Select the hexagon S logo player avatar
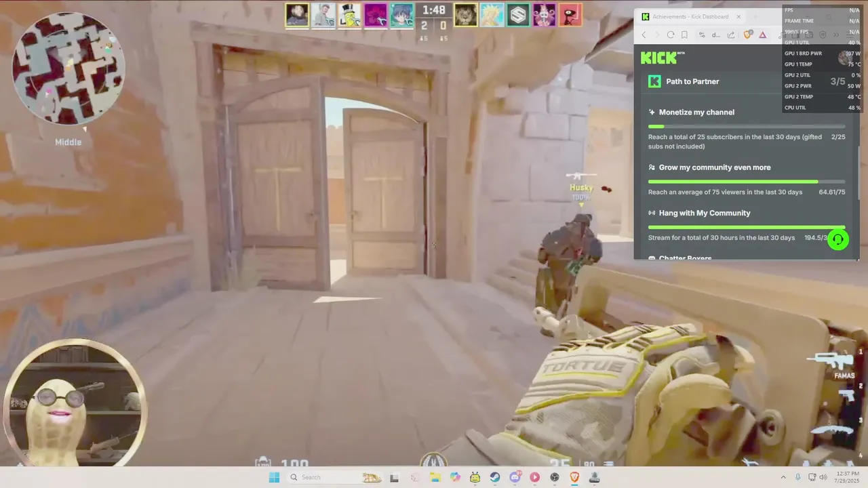Screen dimensions: 868x488 click(518, 15)
